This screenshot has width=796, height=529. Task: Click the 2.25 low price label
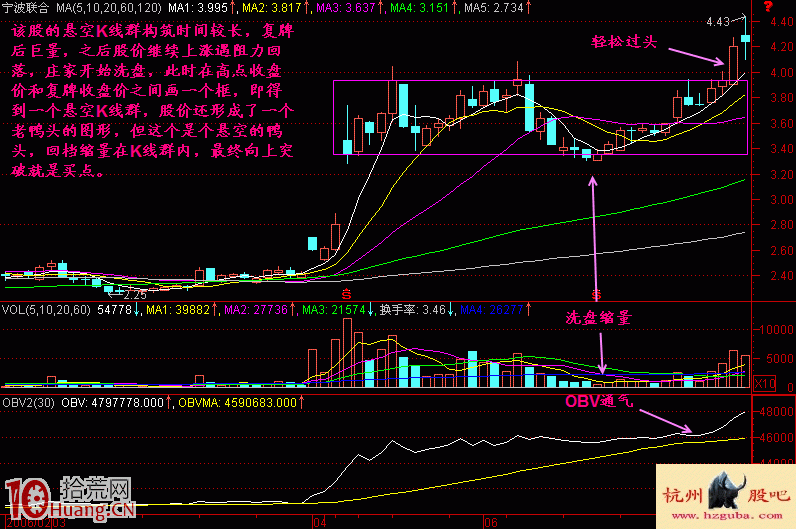tap(135, 294)
